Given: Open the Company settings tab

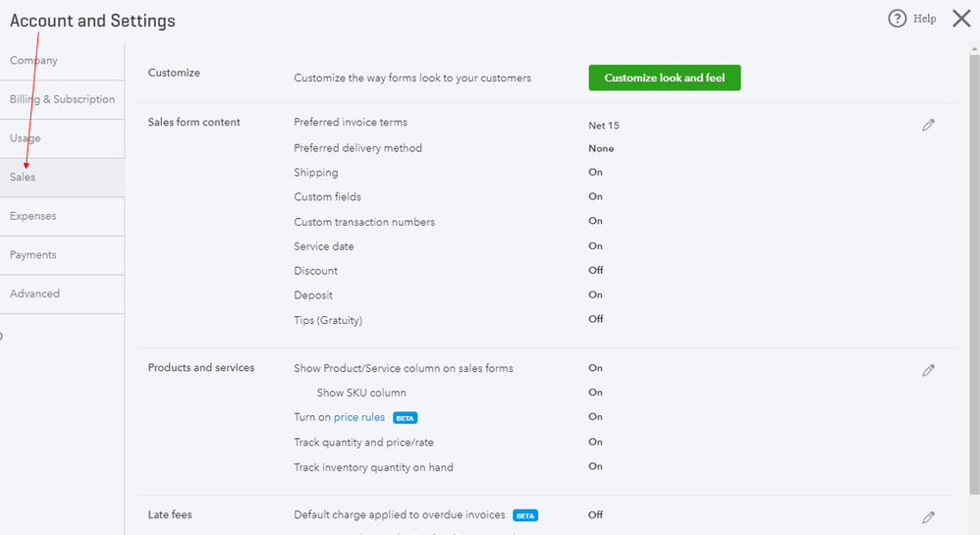Looking at the screenshot, I should tap(63, 61).
